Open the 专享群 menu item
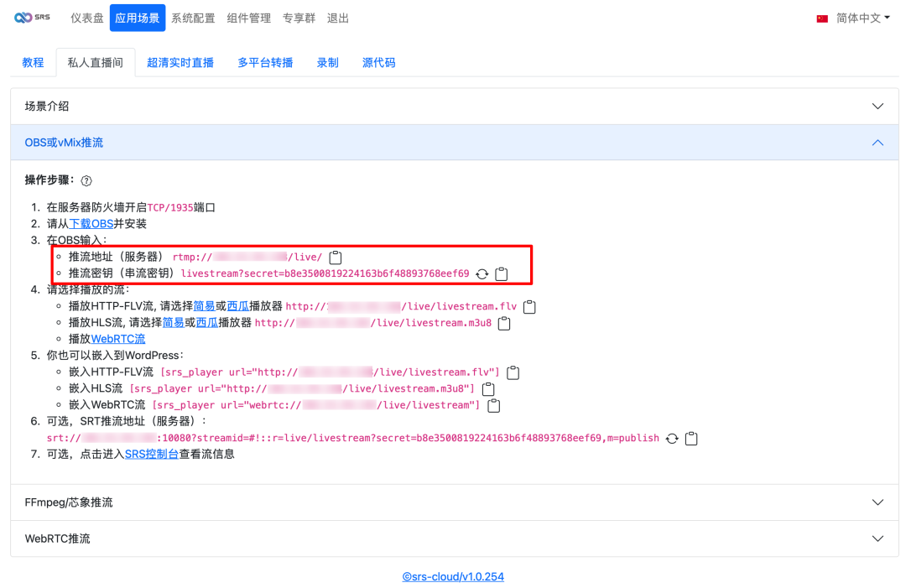Screen dimensions: 906x588 [299, 18]
